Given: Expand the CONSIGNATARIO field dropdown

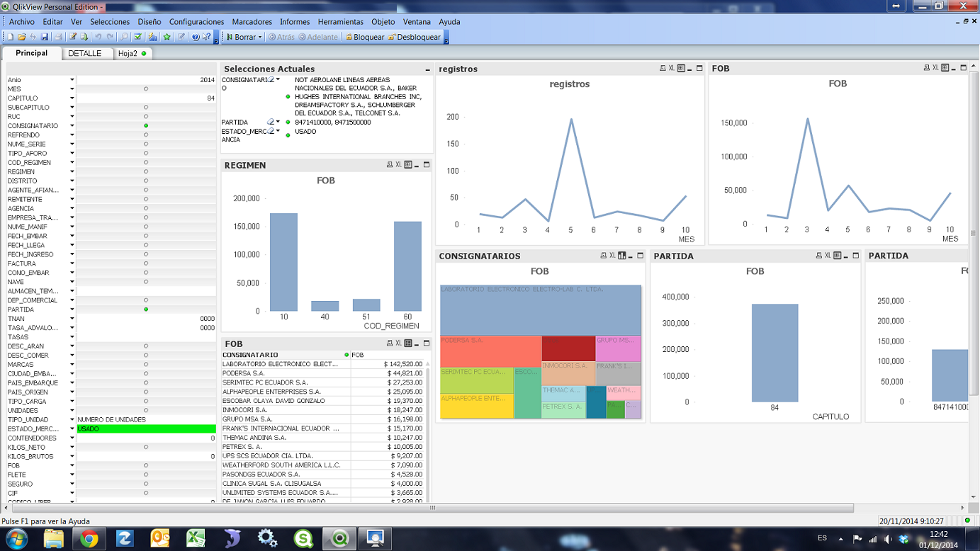Looking at the screenshot, I should coord(72,126).
